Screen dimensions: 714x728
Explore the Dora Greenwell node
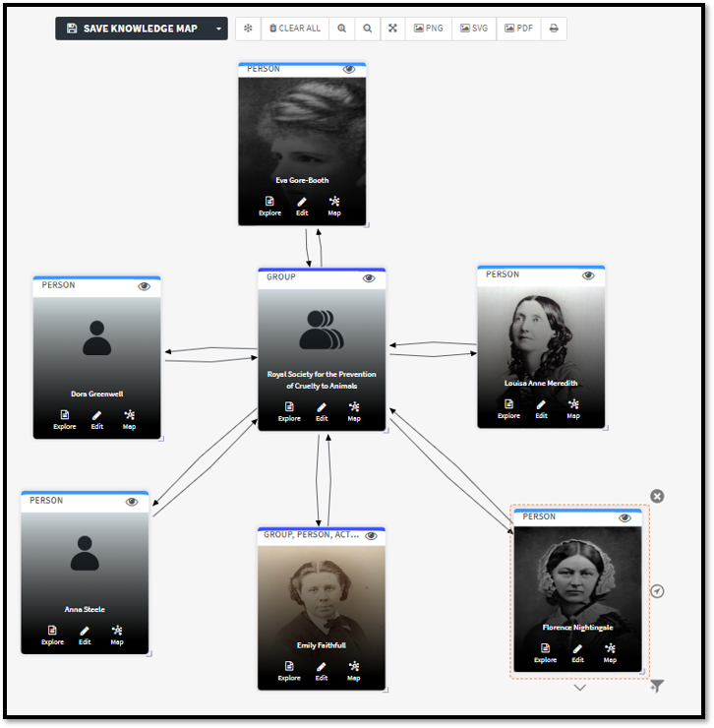[x=65, y=420]
